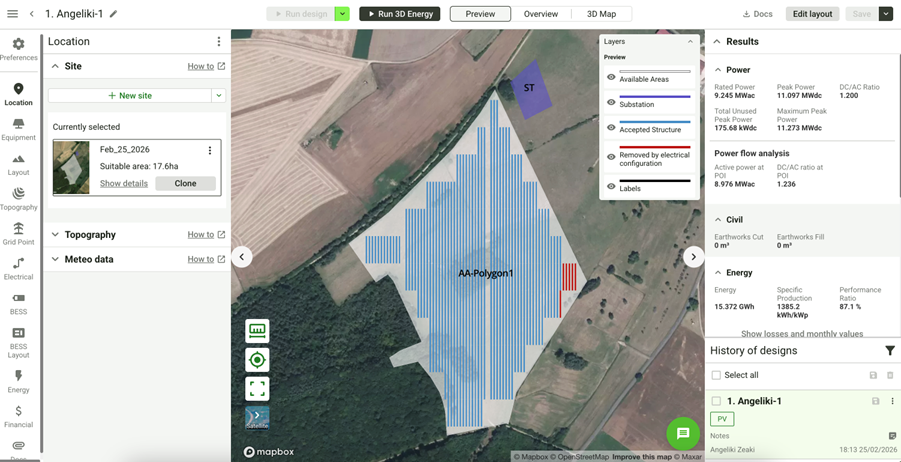Open the history of designs filter

pyautogui.click(x=889, y=351)
